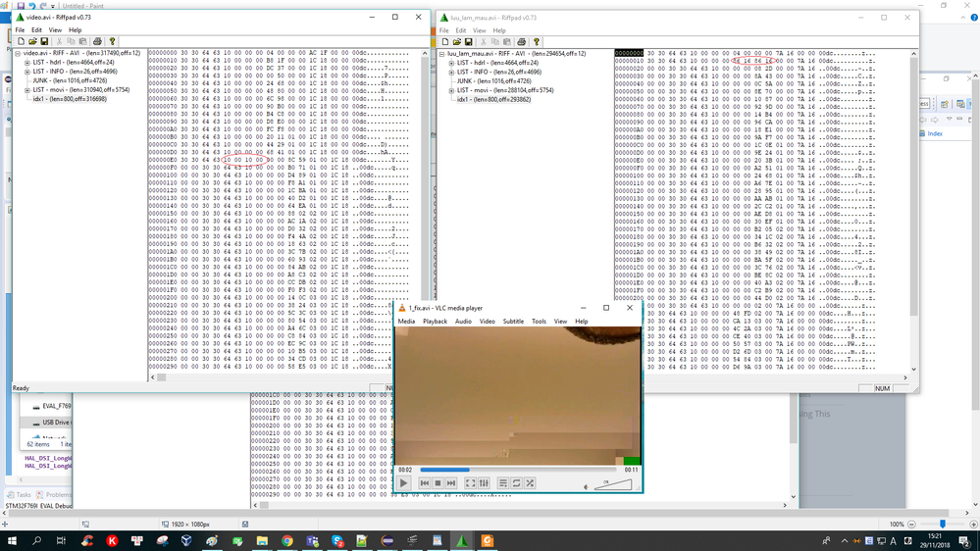Open VLC Subtitle menu
The height and width of the screenshot is (551, 980).
click(513, 322)
